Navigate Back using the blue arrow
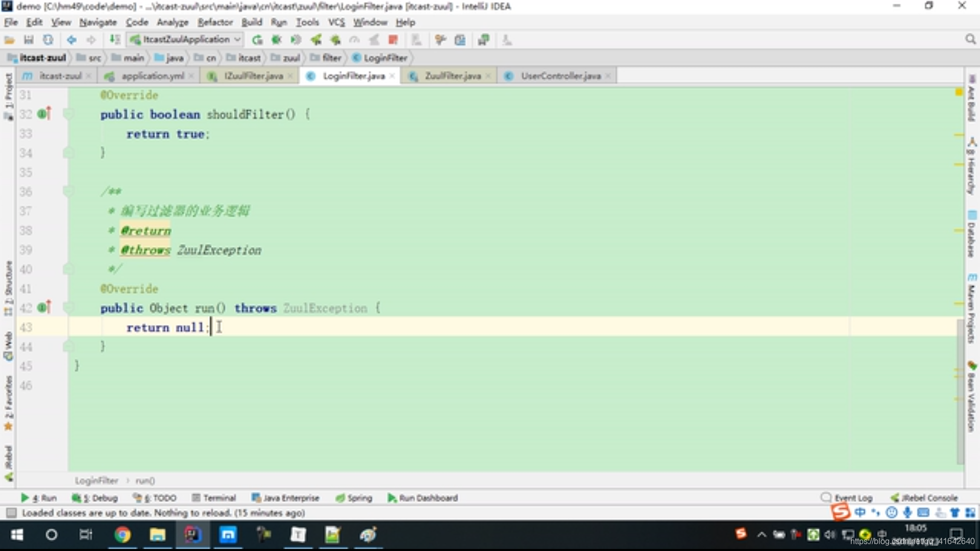This screenshot has height=551, width=980. [x=71, y=40]
